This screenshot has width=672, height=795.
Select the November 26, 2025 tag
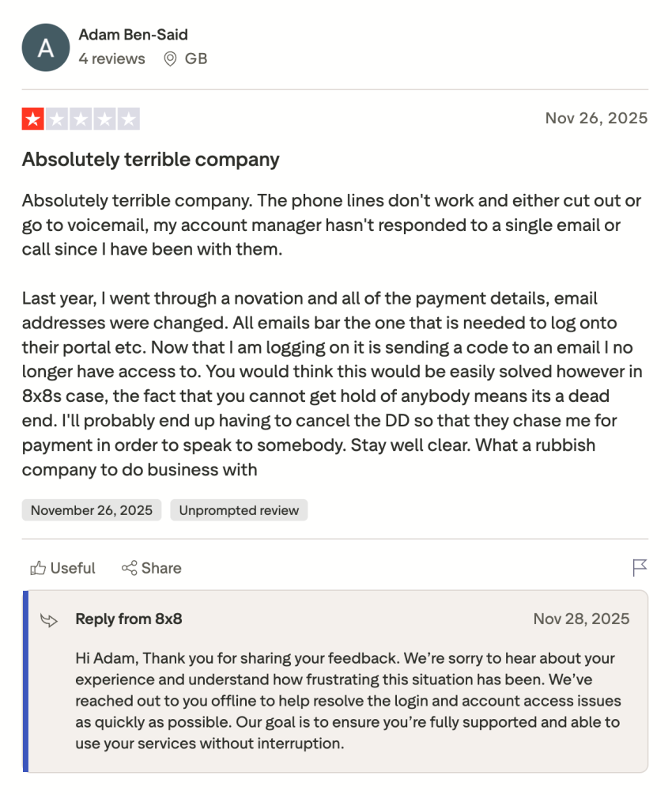[x=91, y=510]
